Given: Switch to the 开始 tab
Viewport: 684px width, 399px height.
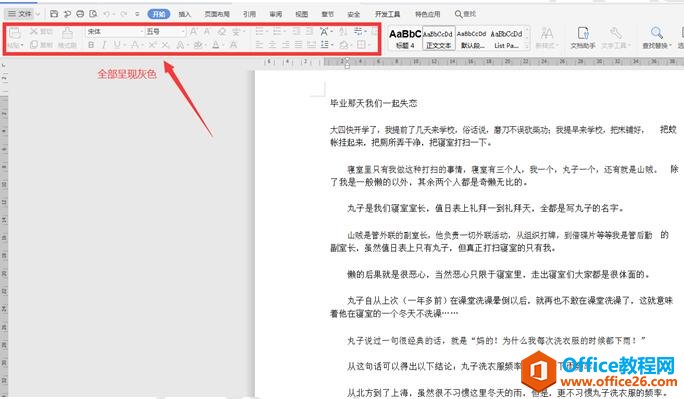Looking at the screenshot, I should click(x=158, y=14).
